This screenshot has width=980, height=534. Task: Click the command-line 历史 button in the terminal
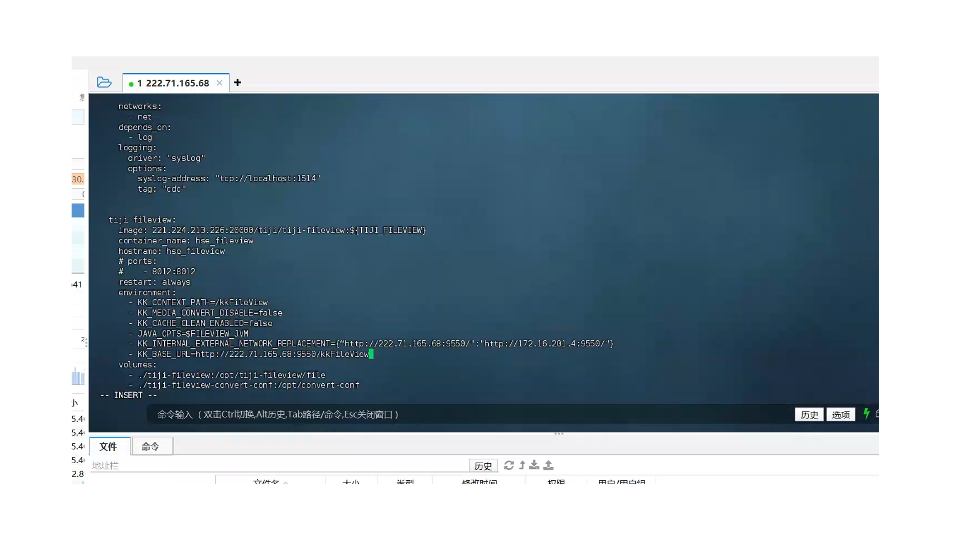click(809, 414)
